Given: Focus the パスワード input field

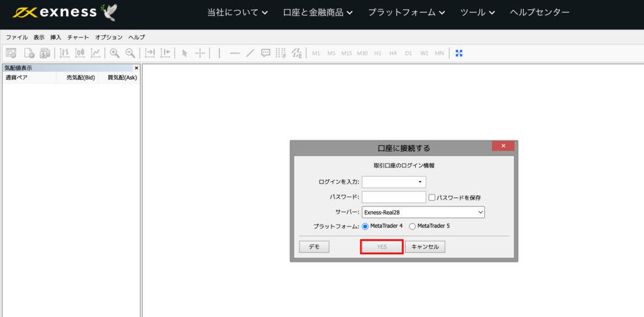Looking at the screenshot, I should coord(394,197).
